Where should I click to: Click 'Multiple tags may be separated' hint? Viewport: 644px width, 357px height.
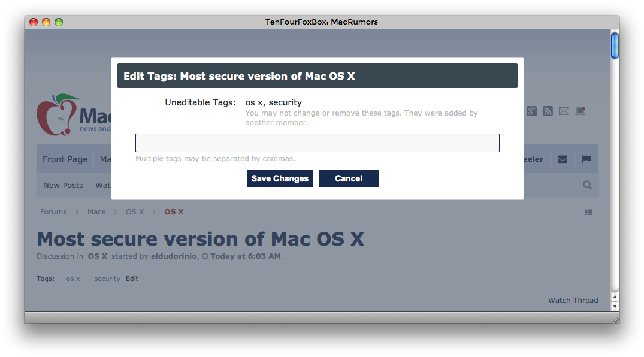point(215,159)
